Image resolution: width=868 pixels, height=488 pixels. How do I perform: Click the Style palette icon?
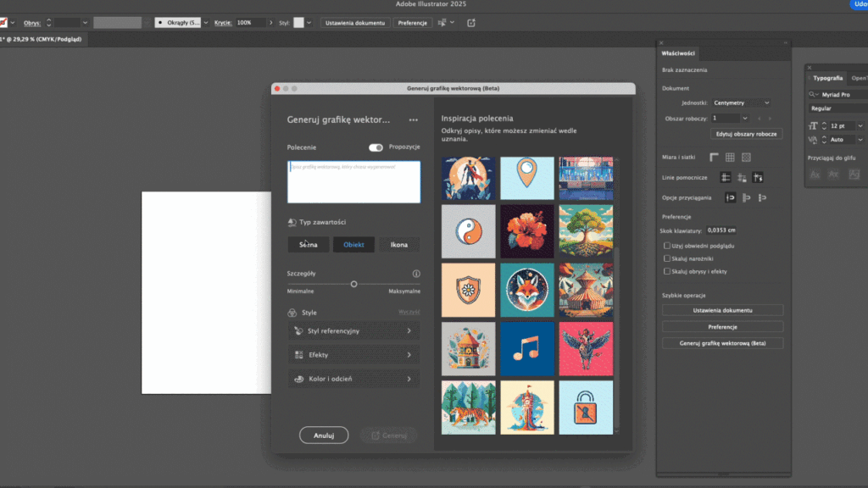[x=292, y=313]
